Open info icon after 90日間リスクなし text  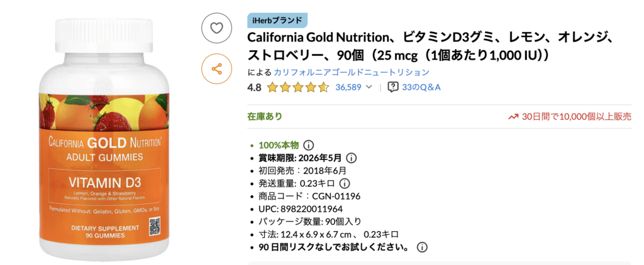[x=422, y=247]
